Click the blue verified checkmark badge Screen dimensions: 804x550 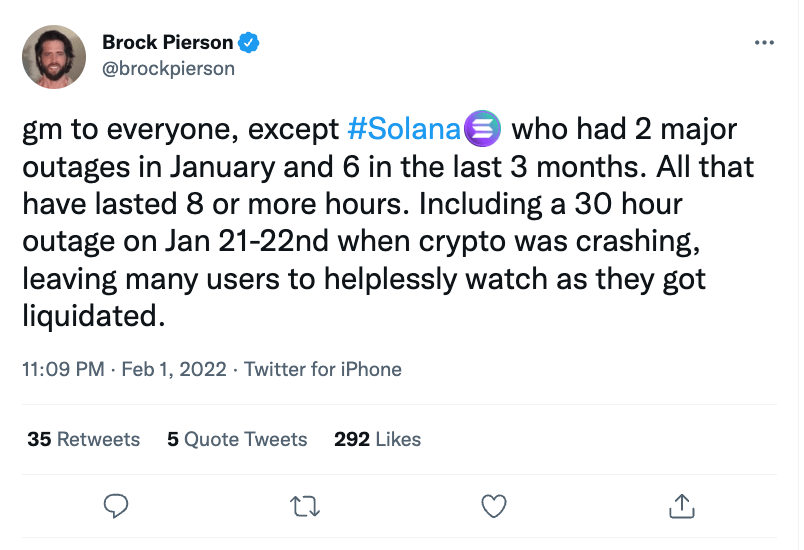pos(250,43)
